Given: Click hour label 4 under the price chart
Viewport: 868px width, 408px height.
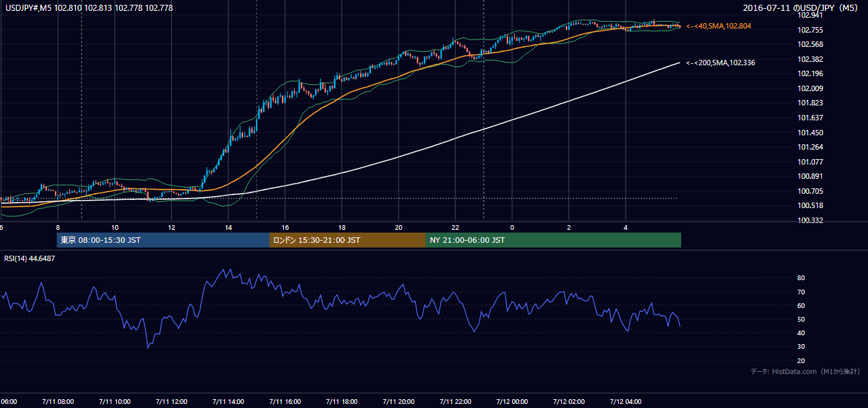Looking at the screenshot, I should pos(626,227).
